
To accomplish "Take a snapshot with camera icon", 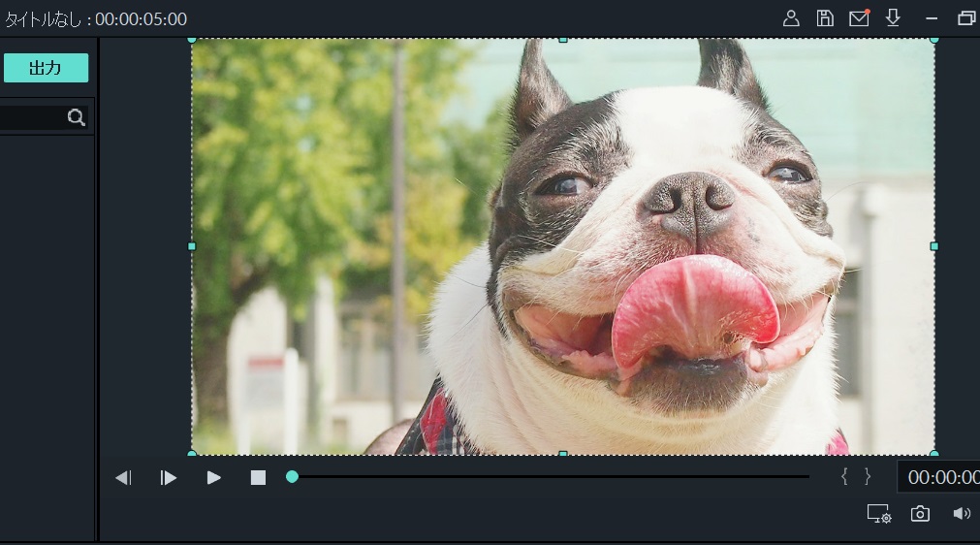I will [x=920, y=514].
